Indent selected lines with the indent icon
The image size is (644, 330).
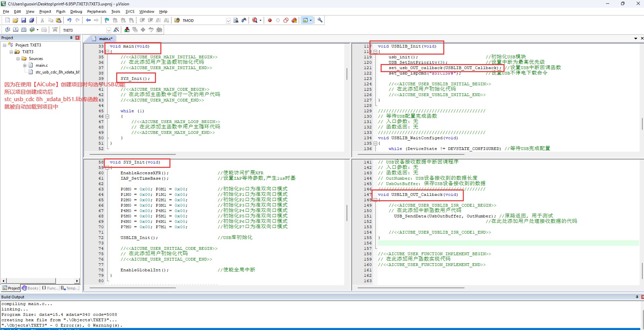[142, 20]
